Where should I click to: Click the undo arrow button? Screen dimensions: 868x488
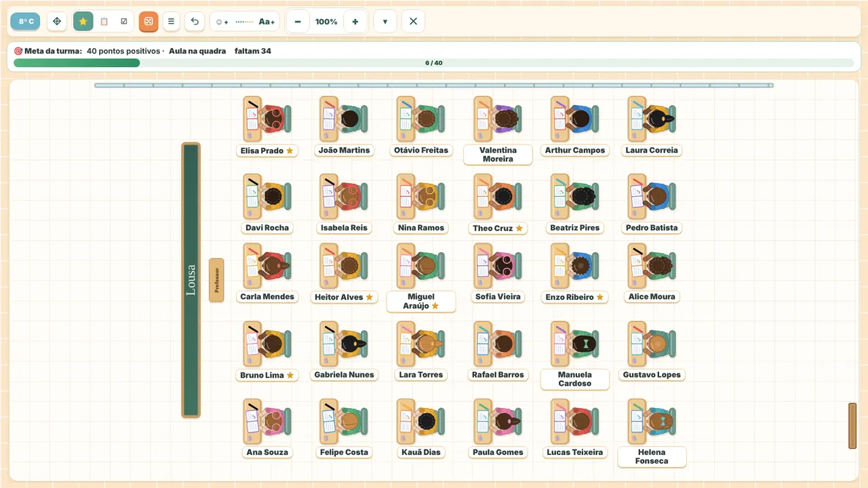(x=195, y=22)
